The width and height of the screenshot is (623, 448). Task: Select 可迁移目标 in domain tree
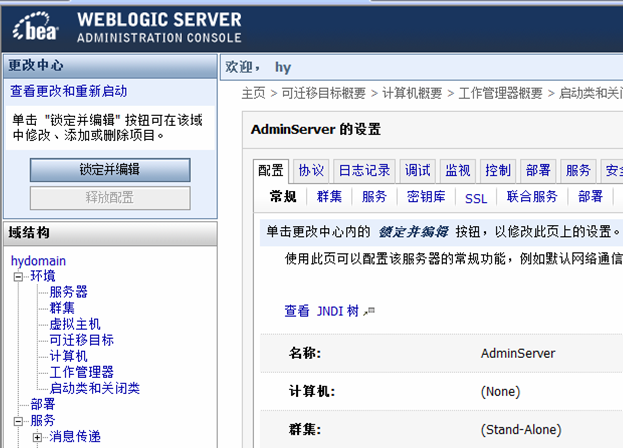click(x=81, y=340)
